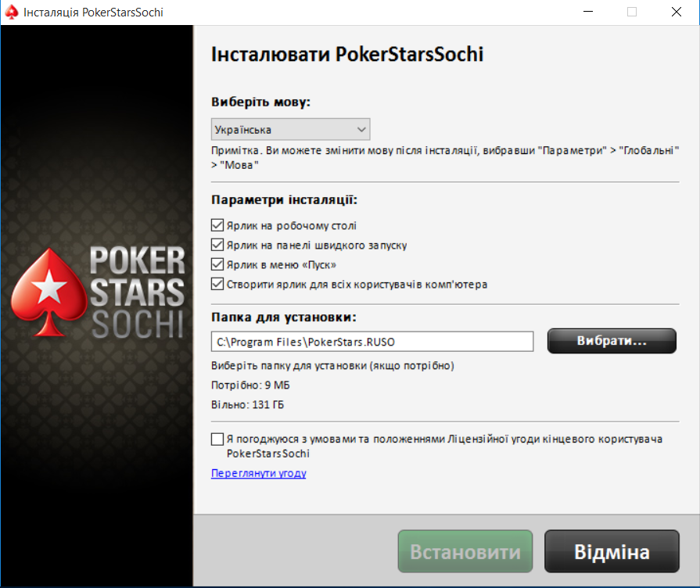Image resolution: width=700 pixels, height=588 pixels.
Task: Uncheck 'Створити ярлик для всіх користувачів' checkbox
Action: [217, 284]
